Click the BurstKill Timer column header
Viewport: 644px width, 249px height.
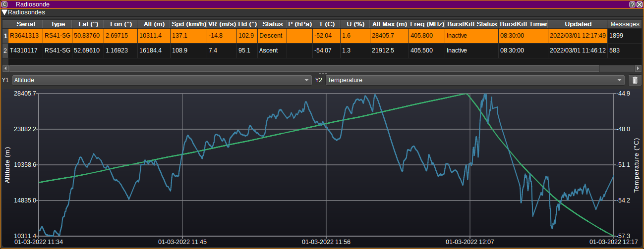523,24
